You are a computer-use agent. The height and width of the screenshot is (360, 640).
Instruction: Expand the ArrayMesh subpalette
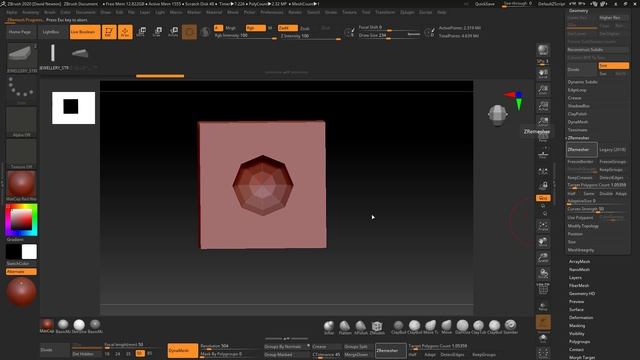point(580,262)
